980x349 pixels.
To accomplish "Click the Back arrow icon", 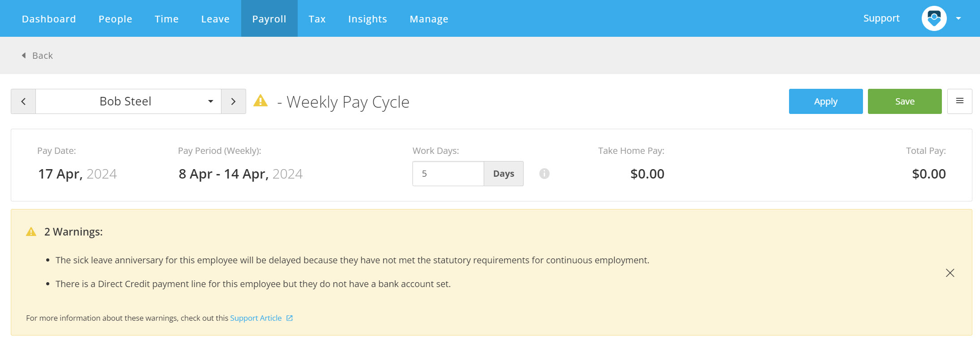I will coord(24,55).
